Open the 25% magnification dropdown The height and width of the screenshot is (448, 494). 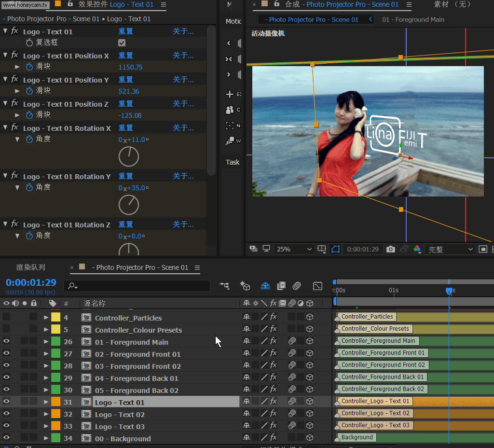coord(294,249)
